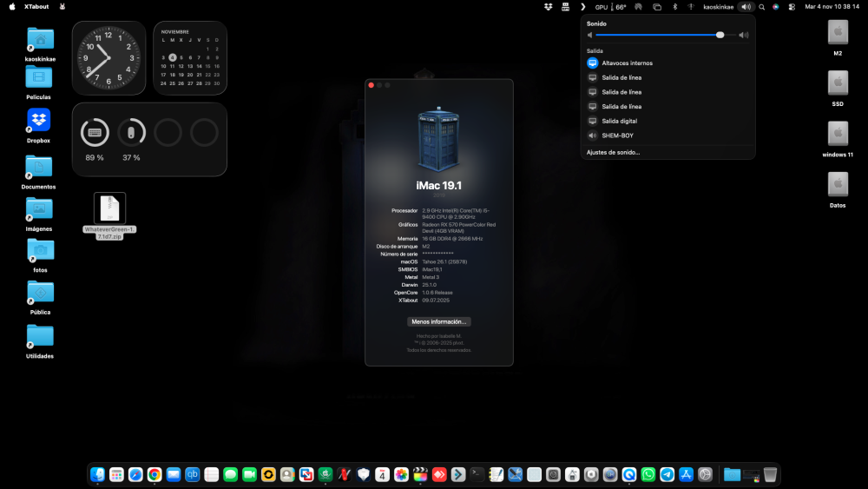Click the rabbit icon next to XTabout
Screen dimensions: 868x489
[62, 7]
